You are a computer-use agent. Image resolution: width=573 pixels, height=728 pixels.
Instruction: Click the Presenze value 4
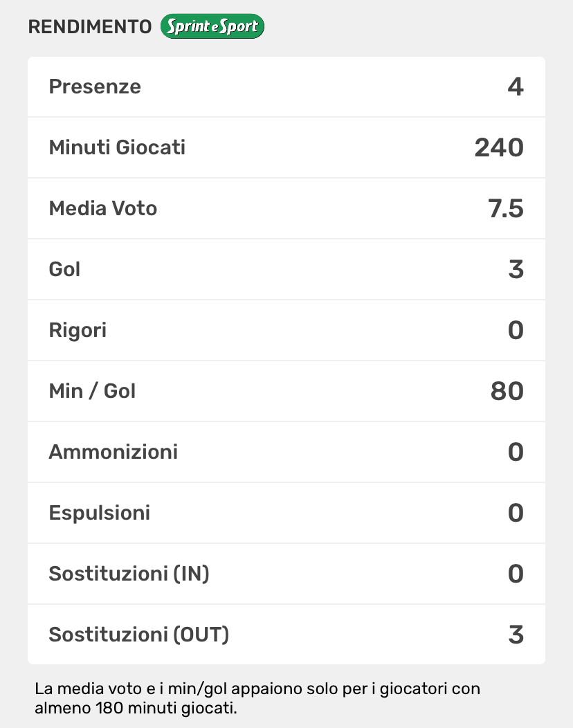coord(515,87)
